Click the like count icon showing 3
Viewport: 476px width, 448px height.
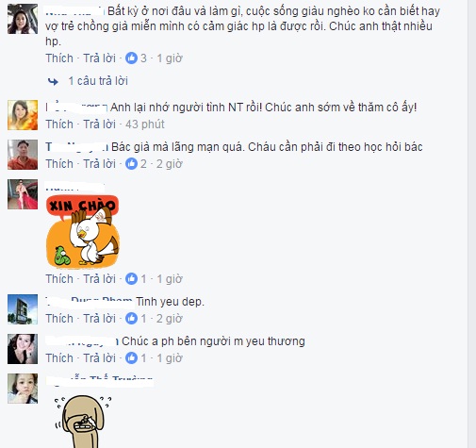131,58
